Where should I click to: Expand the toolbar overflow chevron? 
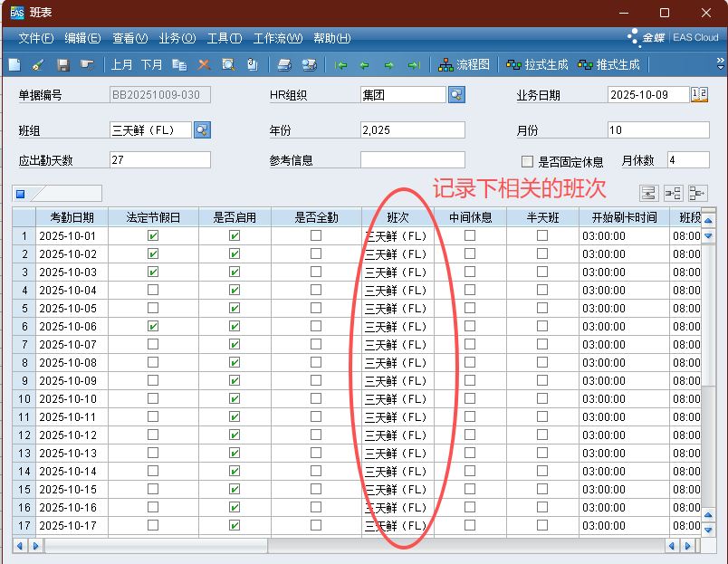click(x=721, y=65)
